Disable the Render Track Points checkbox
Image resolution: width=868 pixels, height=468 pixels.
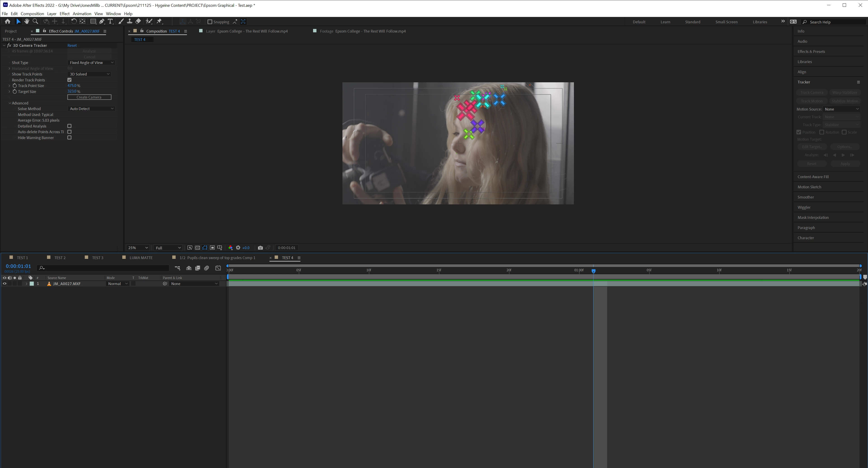(69, 80)
